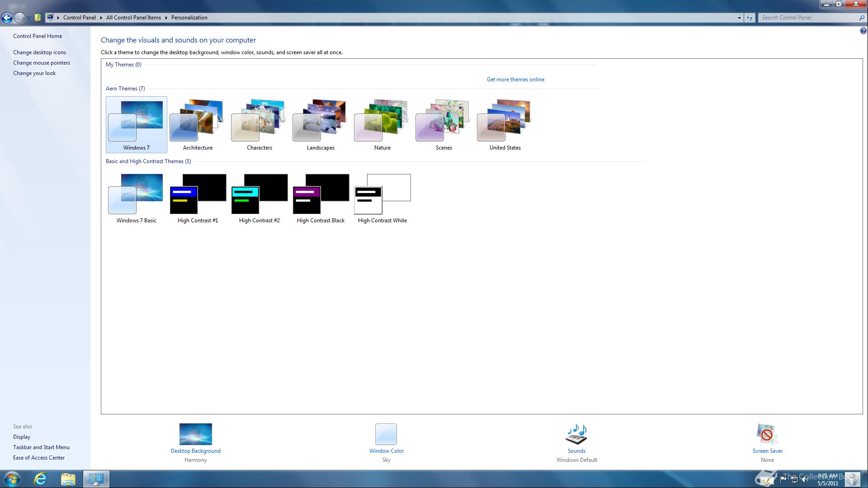Click Control Panel in the address breadcrumb
The image size is (868, 488).
pos(80,18)
